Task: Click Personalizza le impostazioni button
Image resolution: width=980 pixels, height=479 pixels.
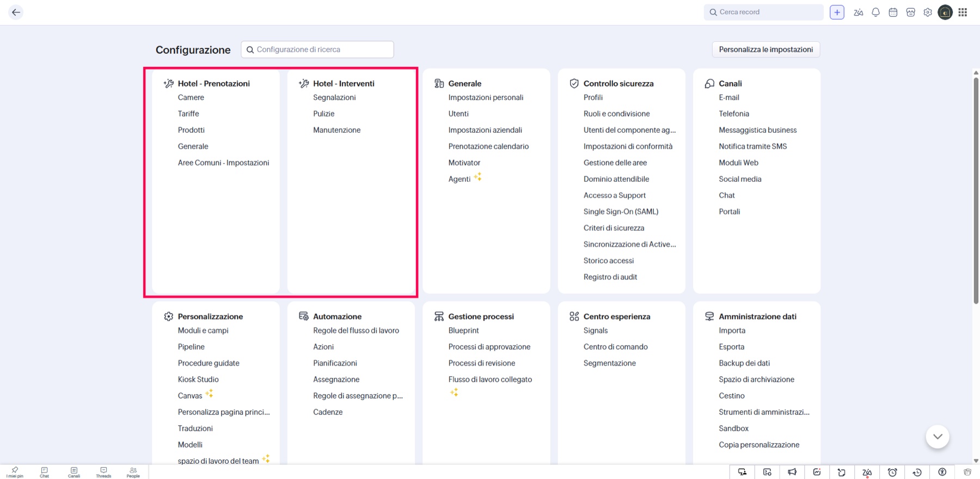Action: point(765,50)
